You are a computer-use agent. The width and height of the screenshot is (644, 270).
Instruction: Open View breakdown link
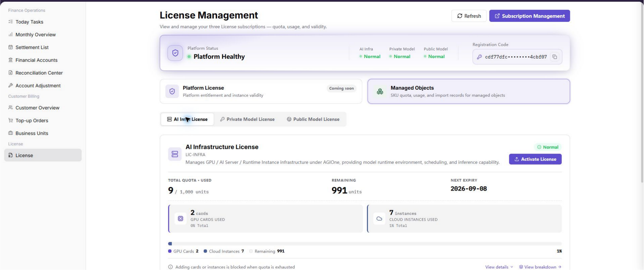click(540, 267)
